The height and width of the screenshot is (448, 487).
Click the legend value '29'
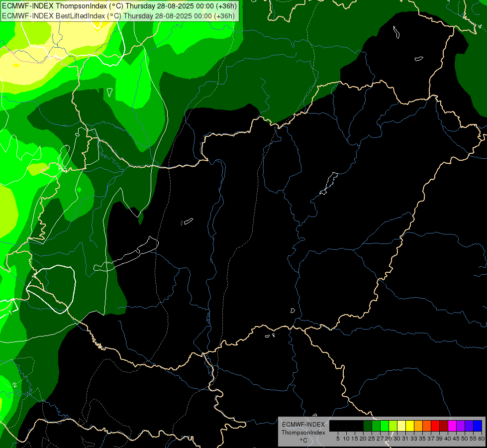[x=389, y=439]
